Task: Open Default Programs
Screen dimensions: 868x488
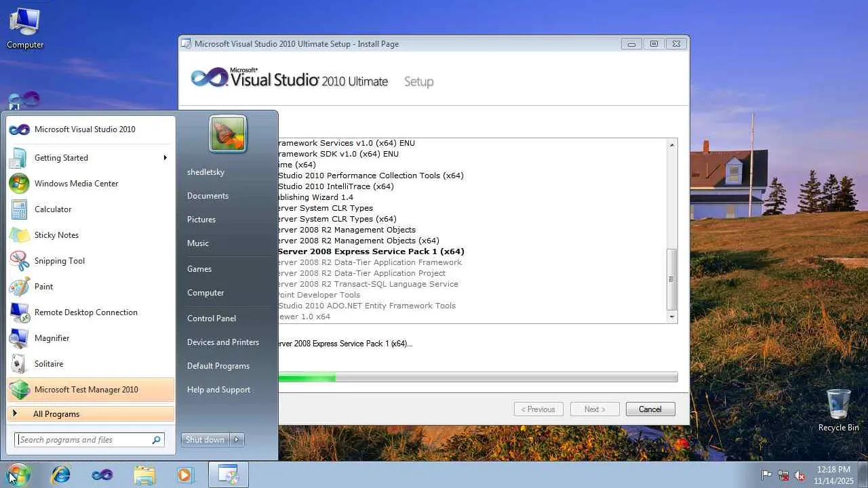Action: click(x=218, y=366)
